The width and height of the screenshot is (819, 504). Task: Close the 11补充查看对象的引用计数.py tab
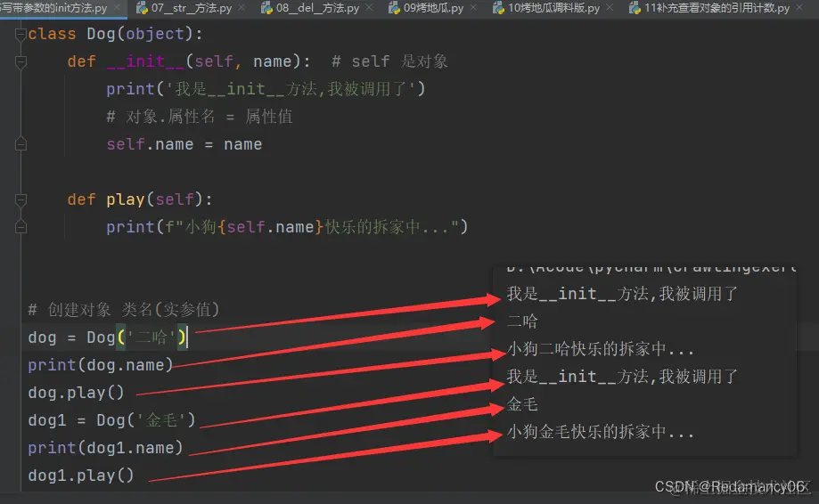click(x=799, y=8)
